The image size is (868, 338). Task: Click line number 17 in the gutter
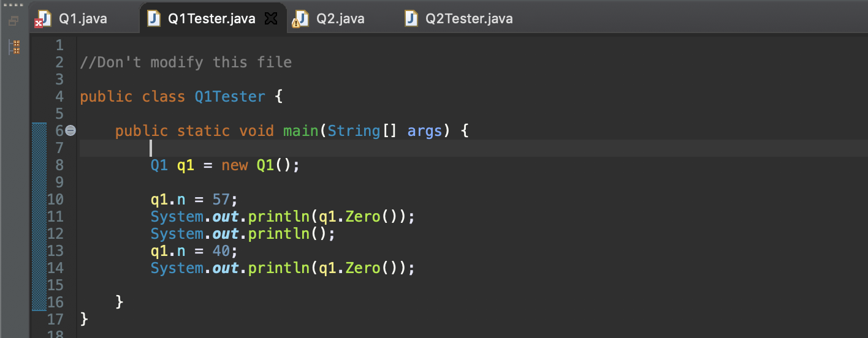55,319
